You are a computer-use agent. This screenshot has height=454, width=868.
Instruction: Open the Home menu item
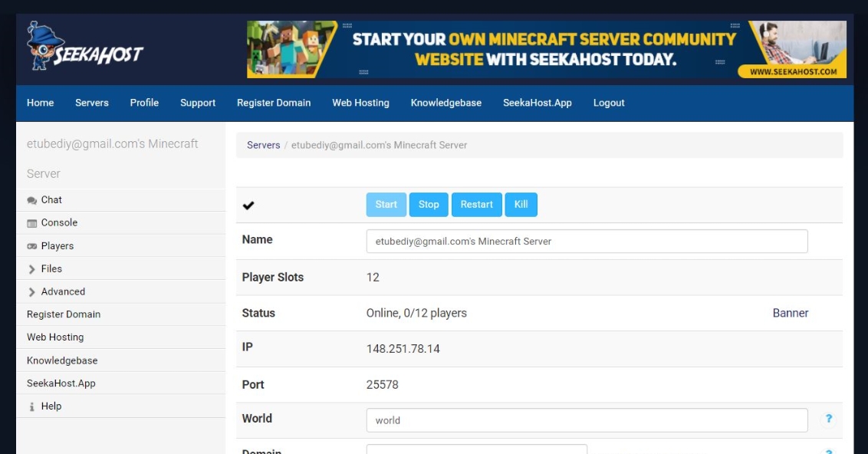(x=41, y=103)
